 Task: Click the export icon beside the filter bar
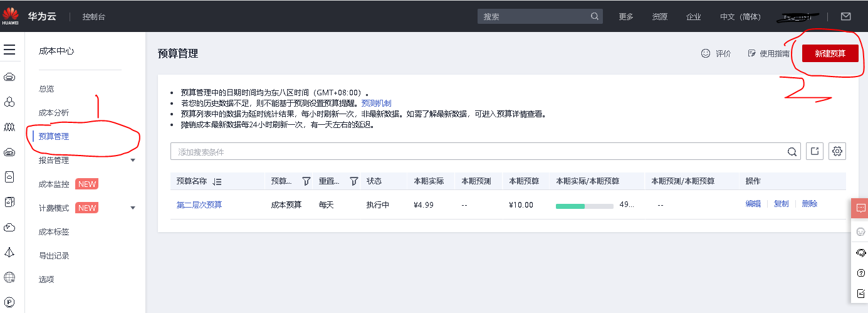pos(815,151)
